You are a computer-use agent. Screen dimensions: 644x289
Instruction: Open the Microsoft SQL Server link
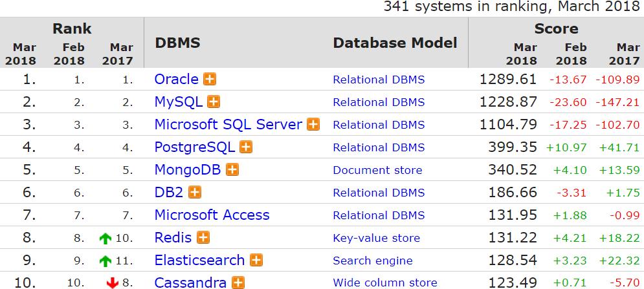tap(228, 124)
